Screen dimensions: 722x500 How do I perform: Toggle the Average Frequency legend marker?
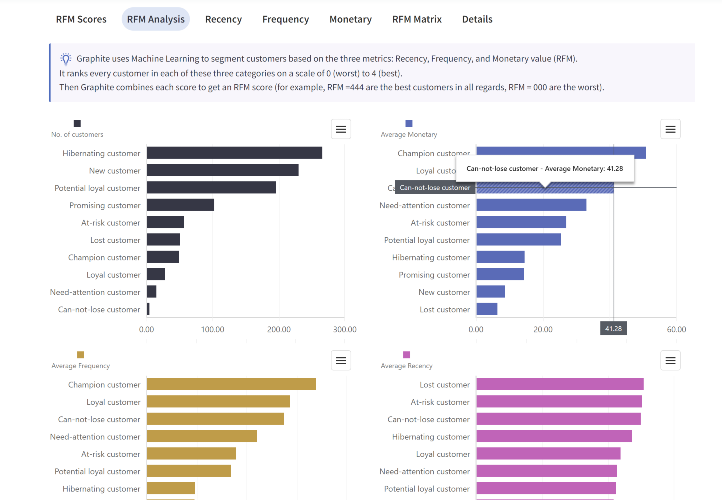click(x=81, y=355)
